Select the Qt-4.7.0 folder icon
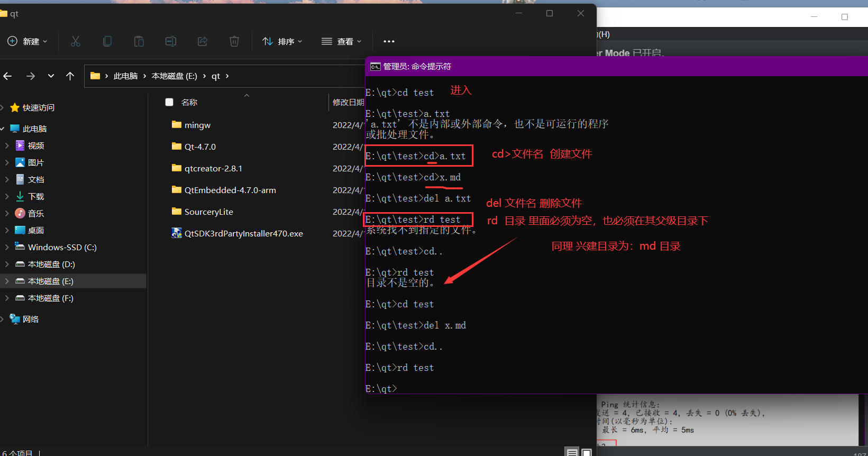This screenshot has width=868, height=456. tap(177, 147)
